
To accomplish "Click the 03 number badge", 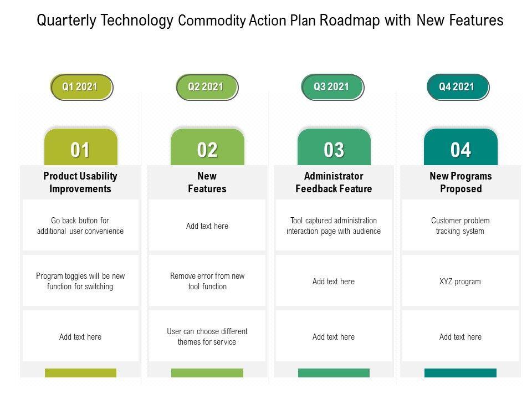I will click(334, 150).
